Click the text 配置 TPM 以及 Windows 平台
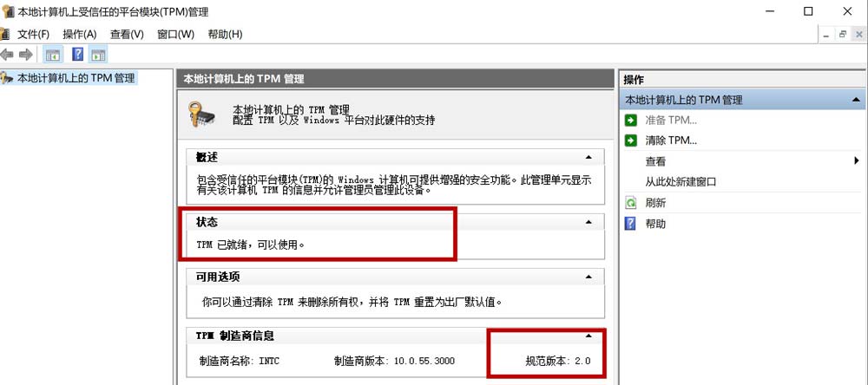 click(x=334, y=120)
